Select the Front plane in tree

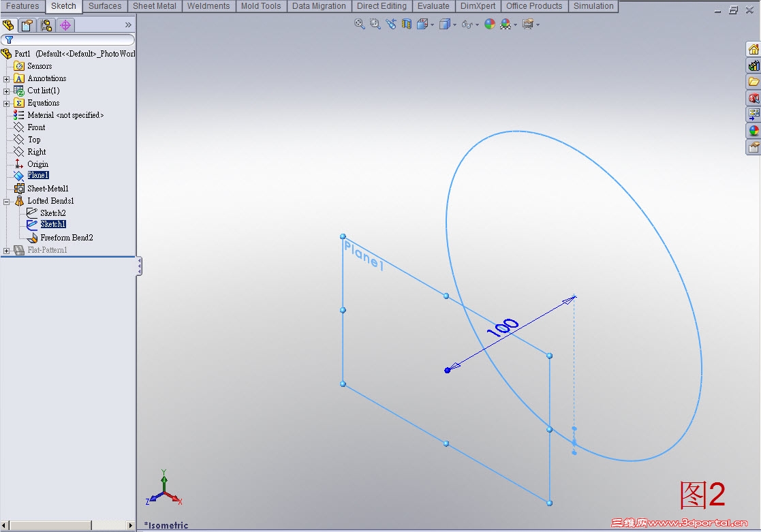click(x=36, y=127)
